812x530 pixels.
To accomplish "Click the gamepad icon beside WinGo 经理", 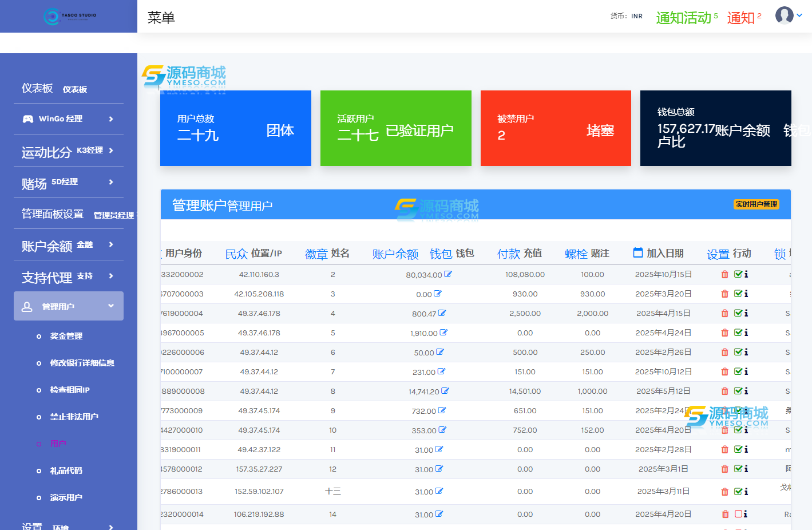I will pos(27,119).
